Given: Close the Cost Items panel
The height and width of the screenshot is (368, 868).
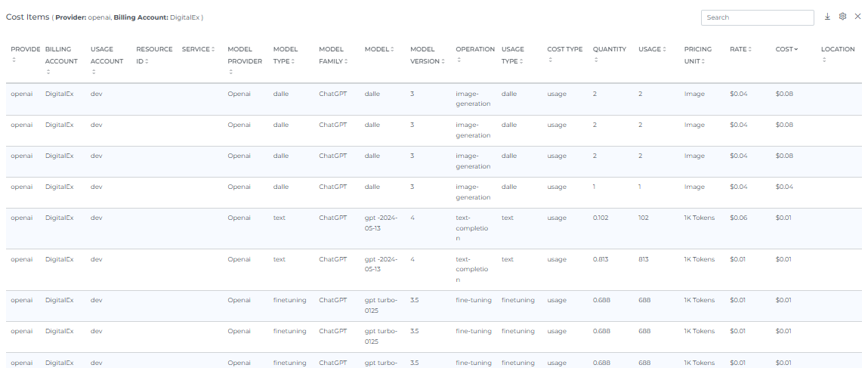Looking at the screenshot, I should click(x=857, y=17).
